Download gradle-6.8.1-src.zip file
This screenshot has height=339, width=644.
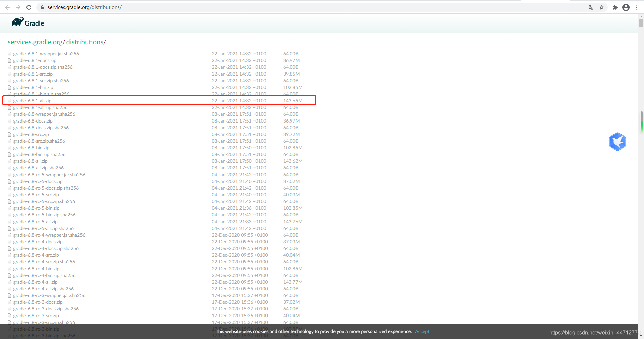coord(33,74)
